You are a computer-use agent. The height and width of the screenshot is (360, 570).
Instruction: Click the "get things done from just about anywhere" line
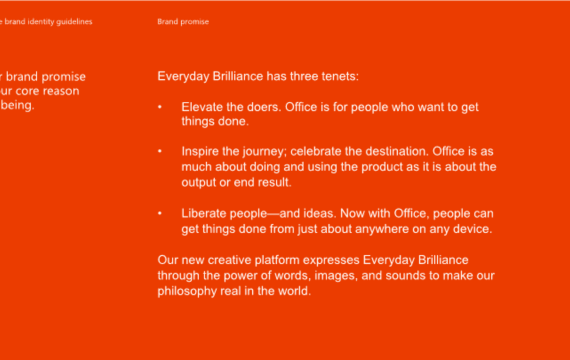pos(337,229)
